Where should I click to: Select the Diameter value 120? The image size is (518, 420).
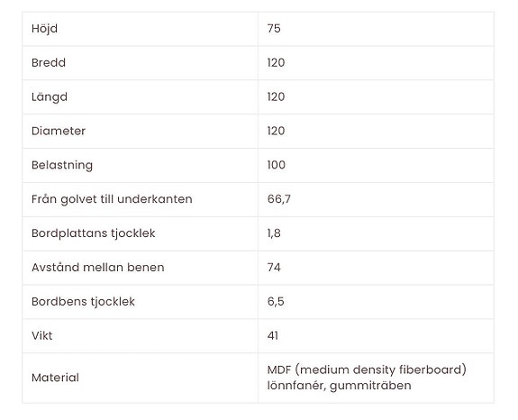point(276,131)
